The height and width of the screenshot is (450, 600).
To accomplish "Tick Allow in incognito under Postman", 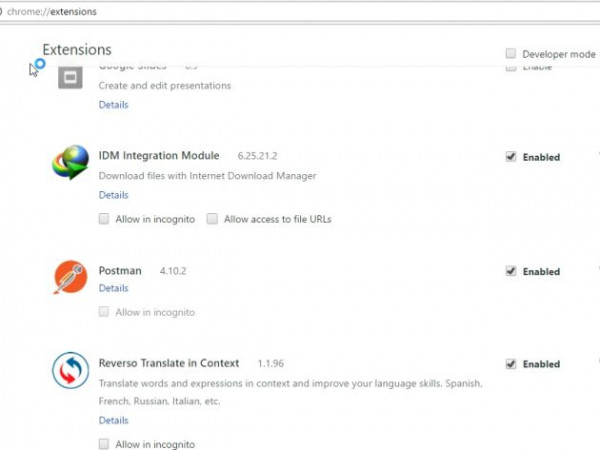I will [104, 311].
